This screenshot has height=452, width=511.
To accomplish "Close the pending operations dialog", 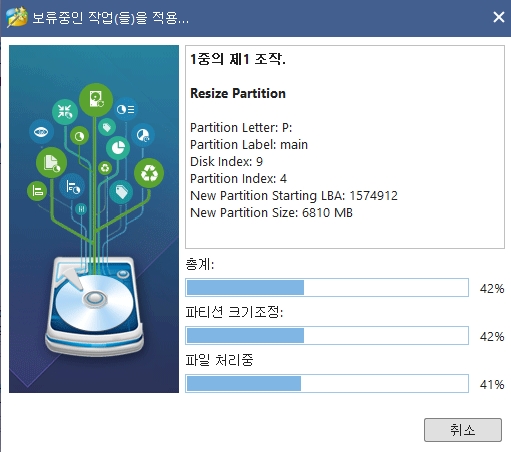I will (499, 17).
